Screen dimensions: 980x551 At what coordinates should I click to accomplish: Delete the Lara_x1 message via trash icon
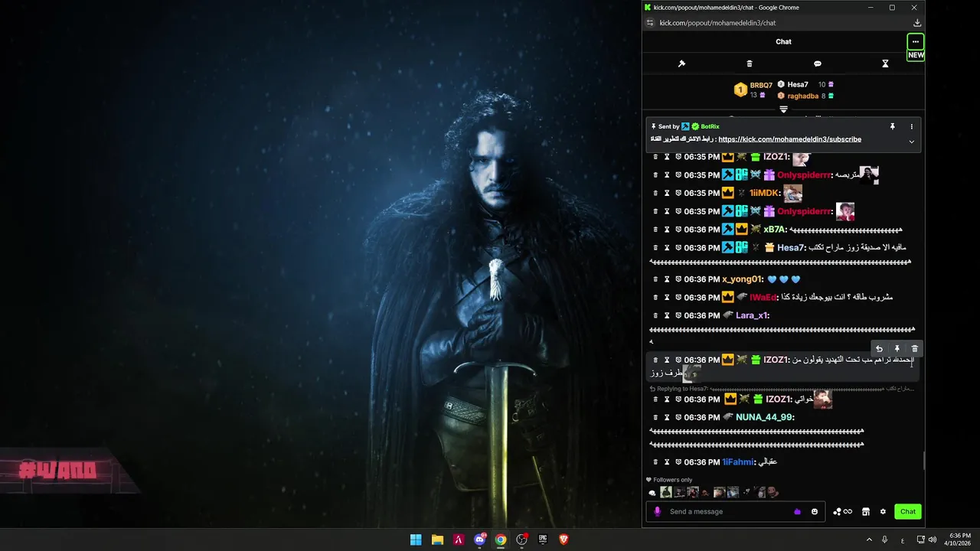[655, 315]
